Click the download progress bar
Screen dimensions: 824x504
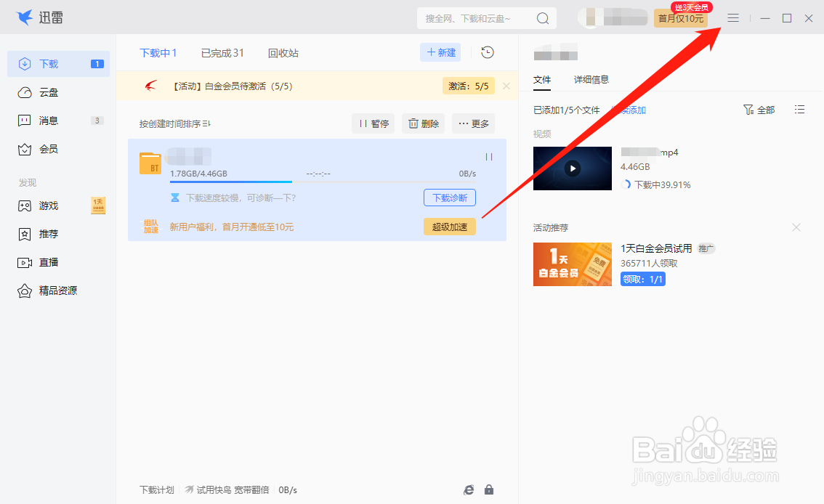[x=323, y=182]
